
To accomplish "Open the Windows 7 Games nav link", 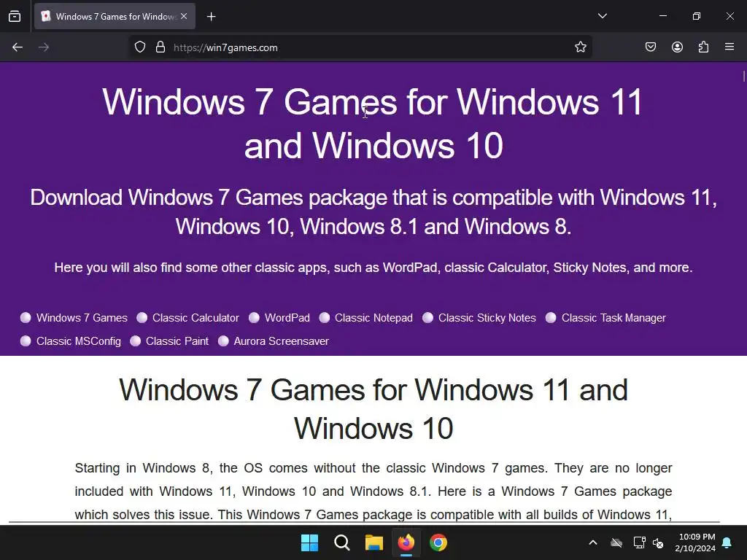I will tap(82, 318).
